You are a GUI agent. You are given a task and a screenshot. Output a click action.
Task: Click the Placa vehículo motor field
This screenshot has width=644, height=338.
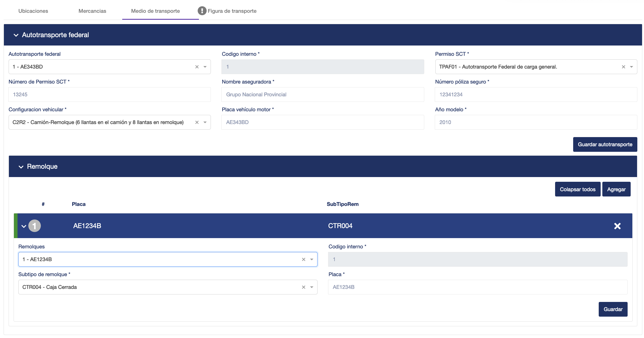pos(323,122)
